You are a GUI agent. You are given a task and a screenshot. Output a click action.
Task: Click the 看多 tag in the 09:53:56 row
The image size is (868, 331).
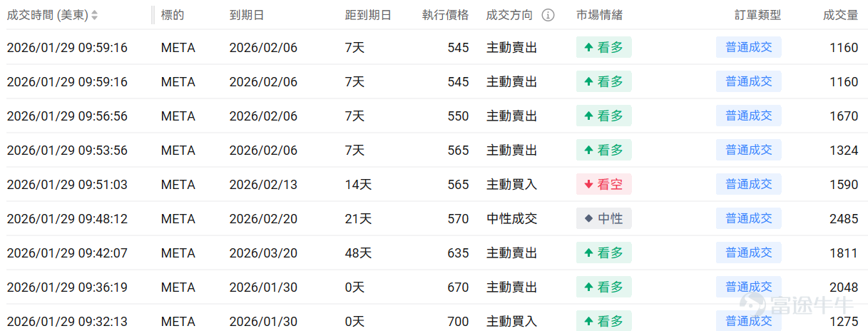604,150
